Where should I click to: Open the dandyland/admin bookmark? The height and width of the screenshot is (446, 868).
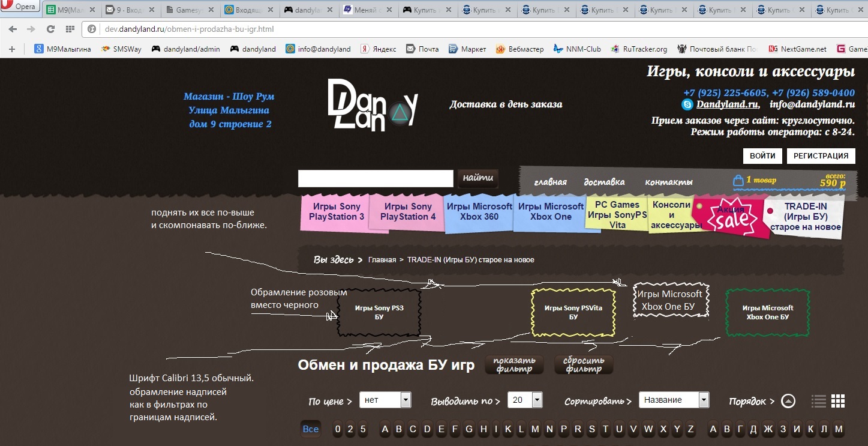(x=185, y=49)
